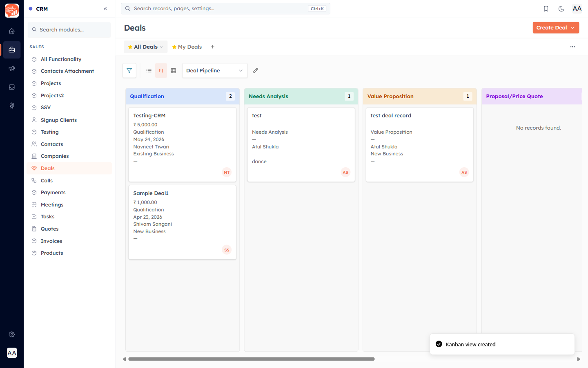The image size is (588, 368).
Task: Click the Needs Analysis column header
Action: [301, 96]
